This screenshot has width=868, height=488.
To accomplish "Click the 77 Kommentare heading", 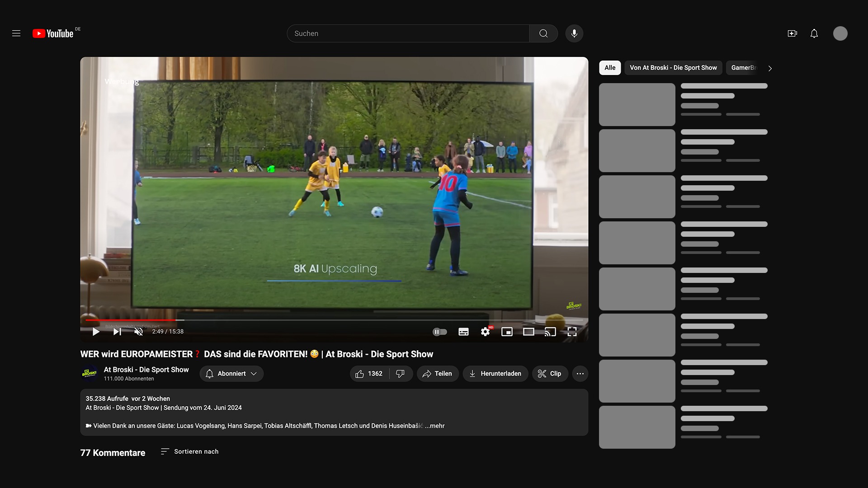I will (113, 453).
